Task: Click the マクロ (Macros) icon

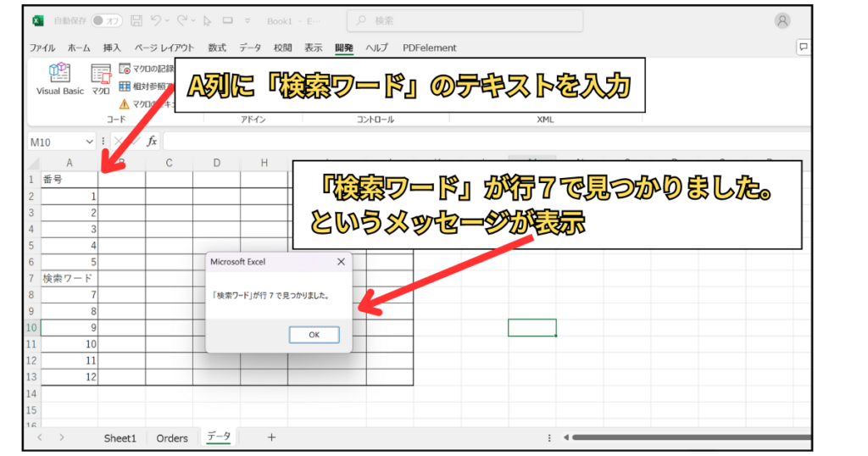Action: (101, 78)
